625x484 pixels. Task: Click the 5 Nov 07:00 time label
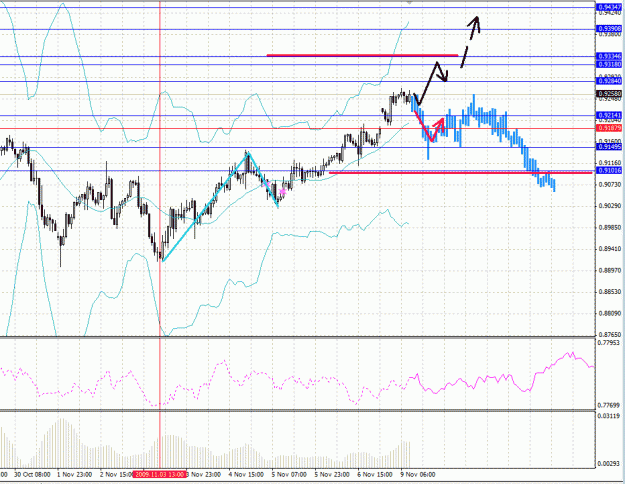coord(289,474)
